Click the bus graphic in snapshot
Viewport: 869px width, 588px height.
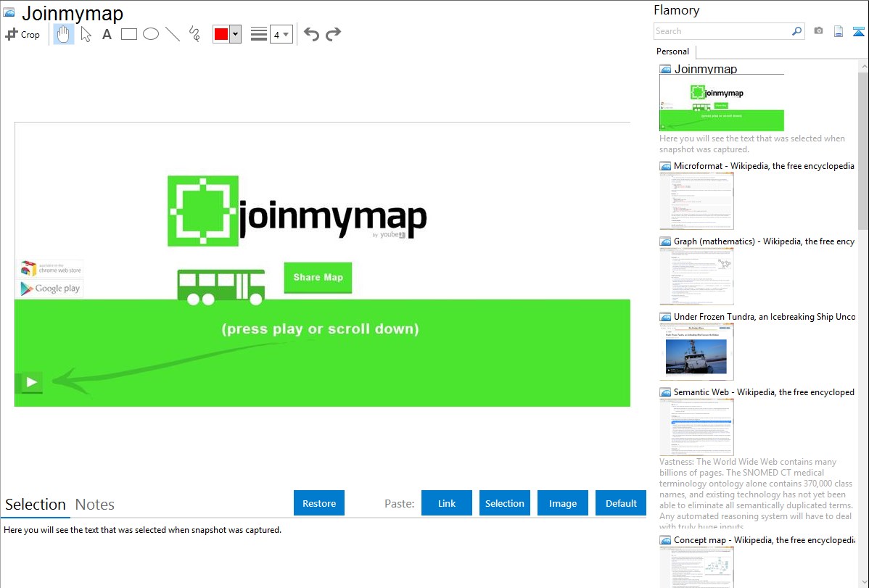[221, 287]
